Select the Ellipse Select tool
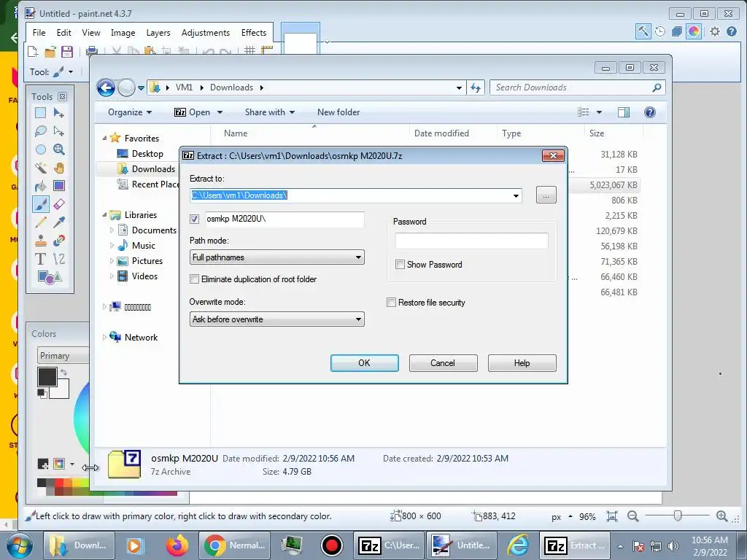This screenshot has width=747, height=560. 41,149
